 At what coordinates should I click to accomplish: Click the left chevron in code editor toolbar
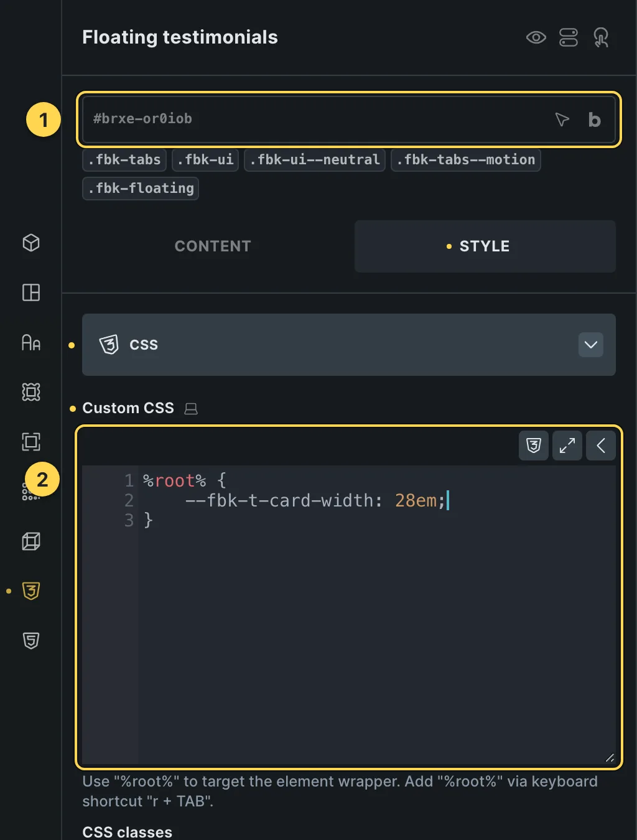(x=601, y=446)
